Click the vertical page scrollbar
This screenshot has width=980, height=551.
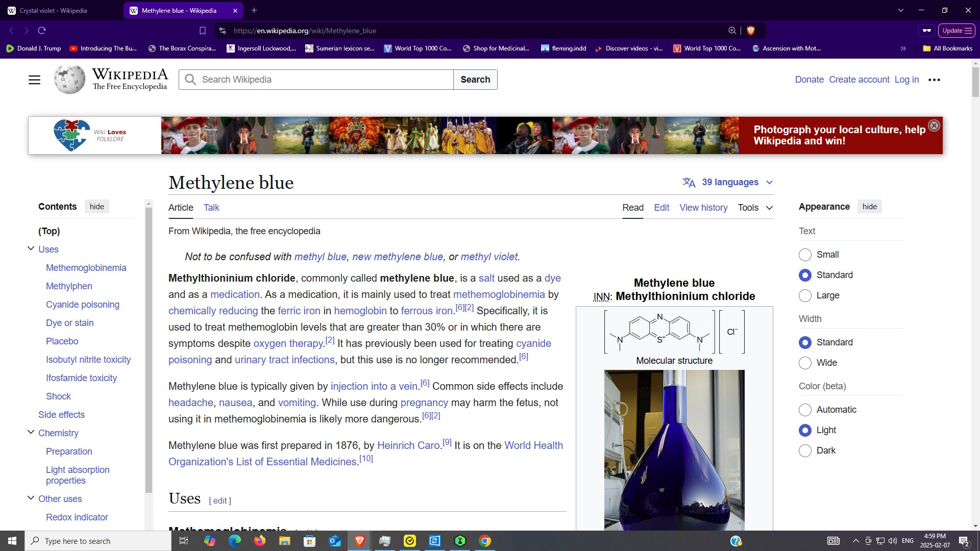coord(975,82)
